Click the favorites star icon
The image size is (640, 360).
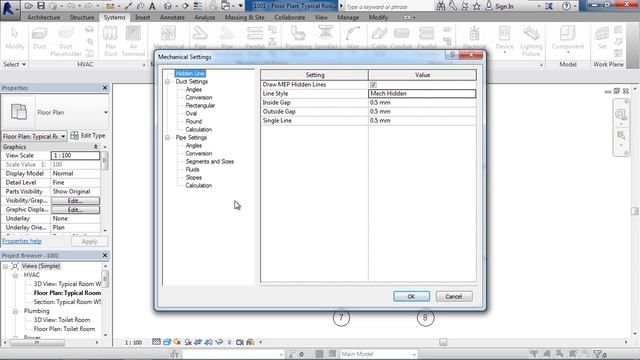click(476, 6)
